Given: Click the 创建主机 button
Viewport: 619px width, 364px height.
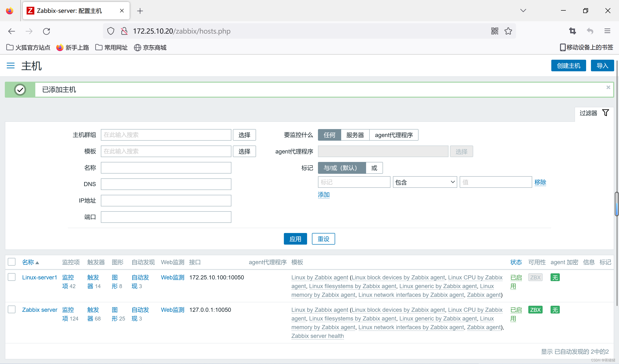Looking at the screenshot, I should point(569,66).
